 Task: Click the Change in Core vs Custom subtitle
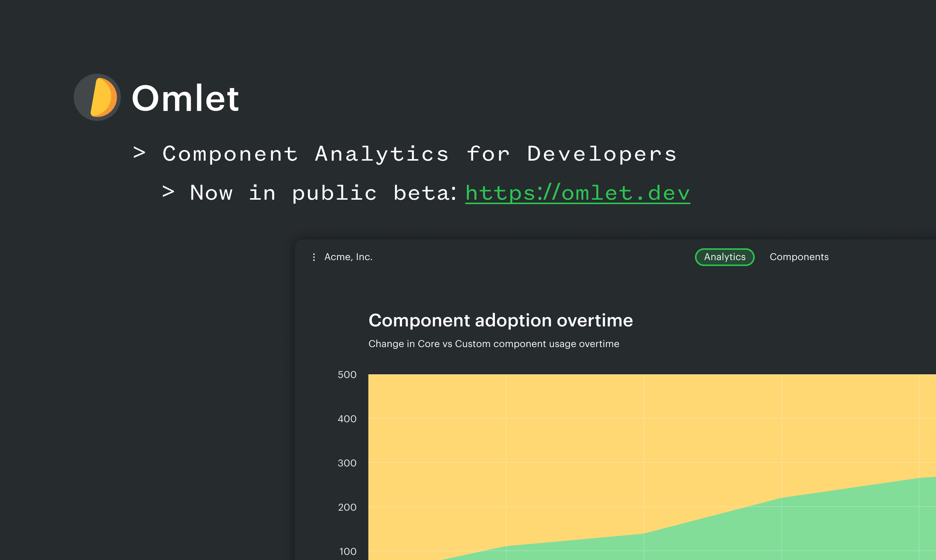494,344
